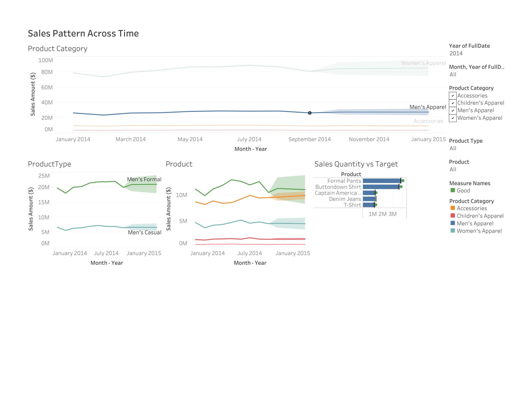Select the T-Shirt product row label

click(x=353, y=205)
